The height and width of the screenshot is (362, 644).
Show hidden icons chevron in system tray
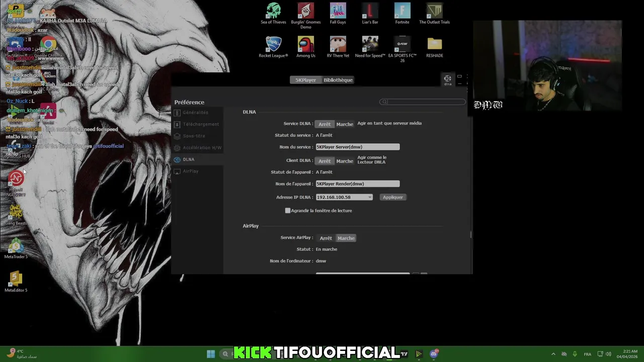(x=553, y=354)
